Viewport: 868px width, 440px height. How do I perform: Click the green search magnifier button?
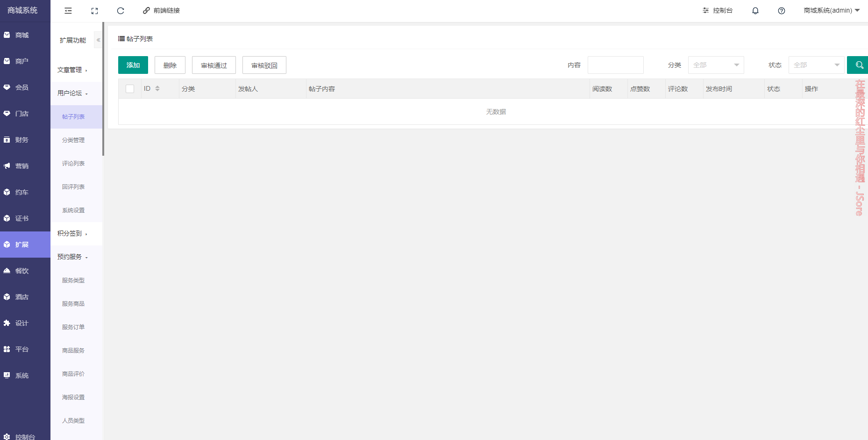pyautogui.click(x=858, y=65)
